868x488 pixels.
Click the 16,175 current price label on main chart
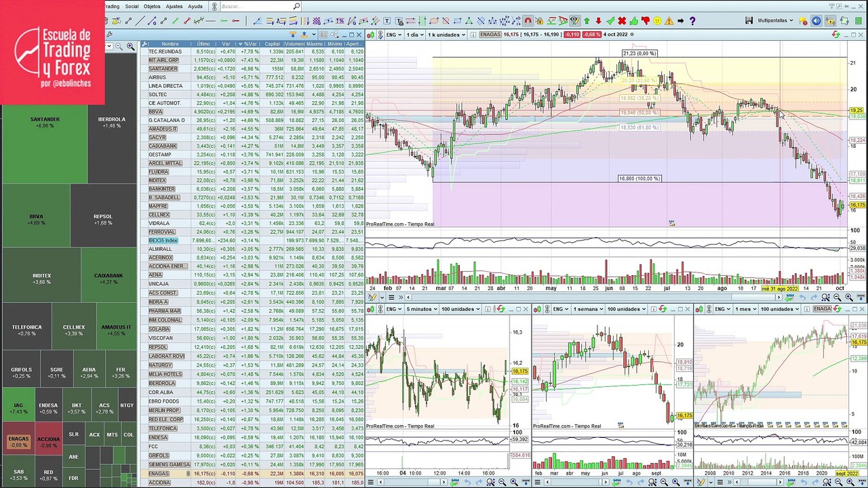coord(858,205)
